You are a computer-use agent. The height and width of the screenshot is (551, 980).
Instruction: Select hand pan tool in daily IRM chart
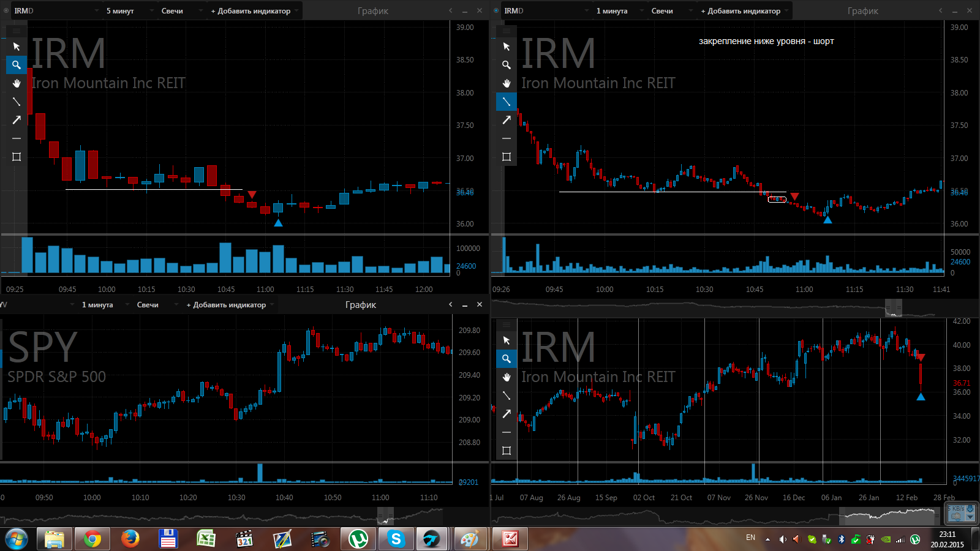(x=507, y=377)
